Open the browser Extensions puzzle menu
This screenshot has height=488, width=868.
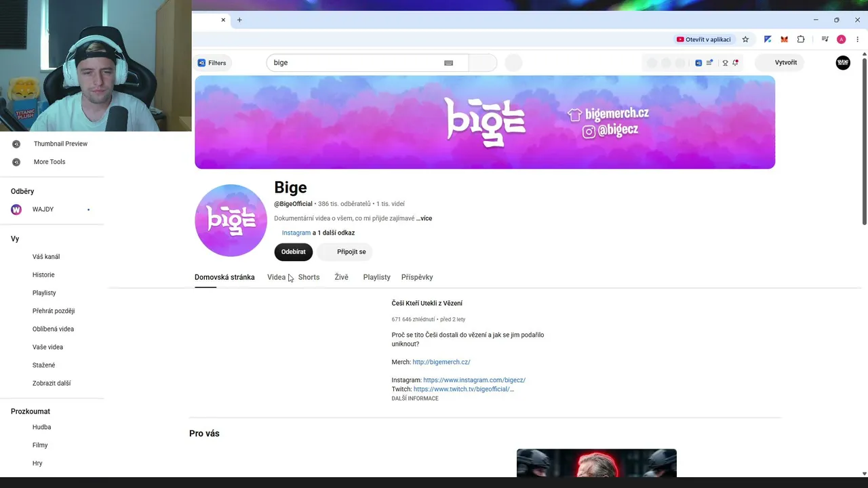[801, 39]
